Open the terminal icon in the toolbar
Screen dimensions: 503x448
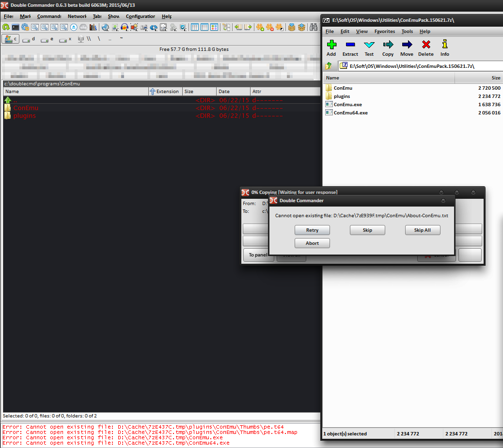(x=16, y=28)
